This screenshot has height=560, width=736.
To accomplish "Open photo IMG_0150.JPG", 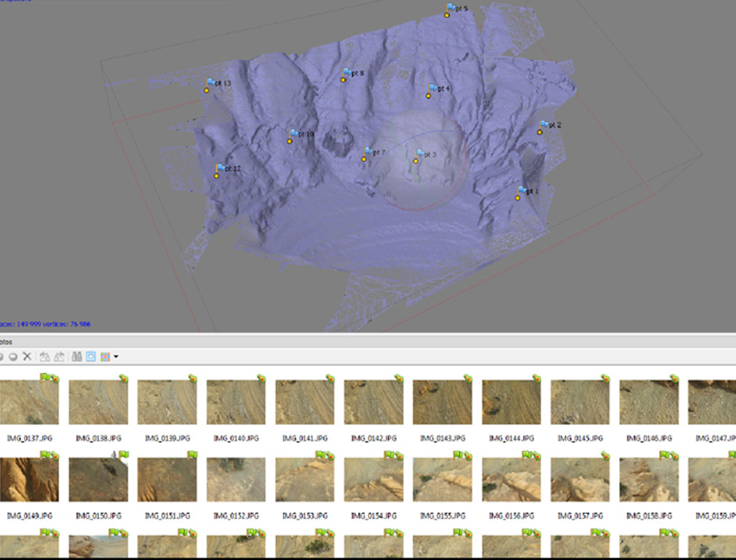I will pyautogui.click(x=98, y=479).
